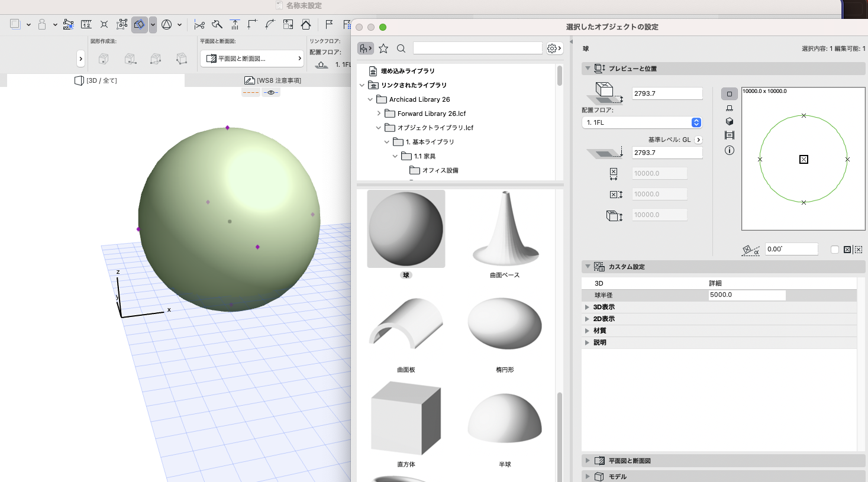
Task: Click the circle-triangle snap icon in toolbar
Action: [167, 24]
